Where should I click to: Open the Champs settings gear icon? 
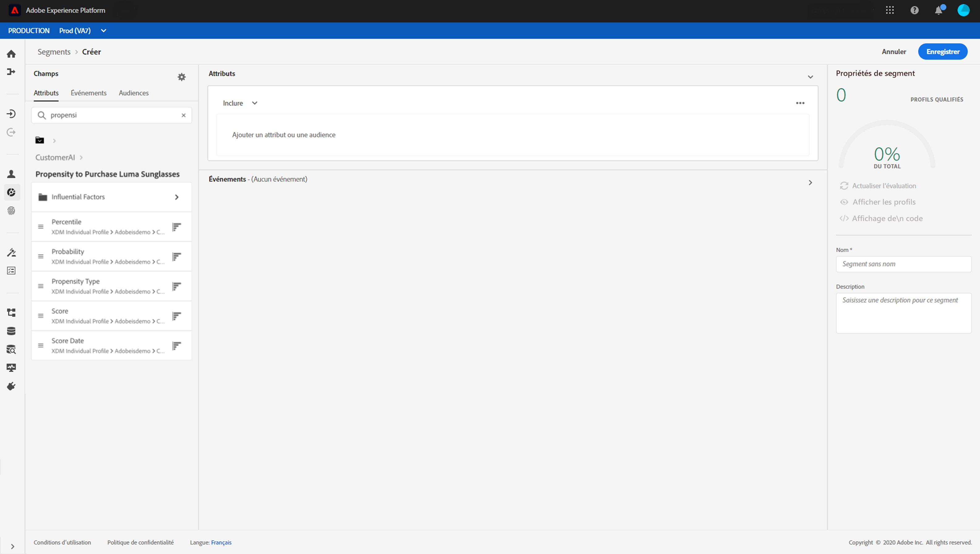point(182,77)
